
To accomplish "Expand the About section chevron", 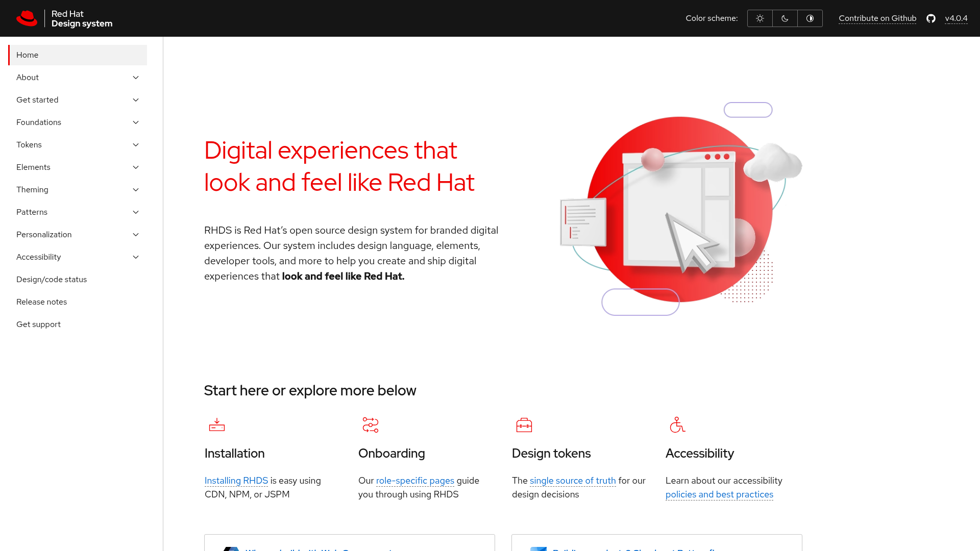I will [136, 78].
